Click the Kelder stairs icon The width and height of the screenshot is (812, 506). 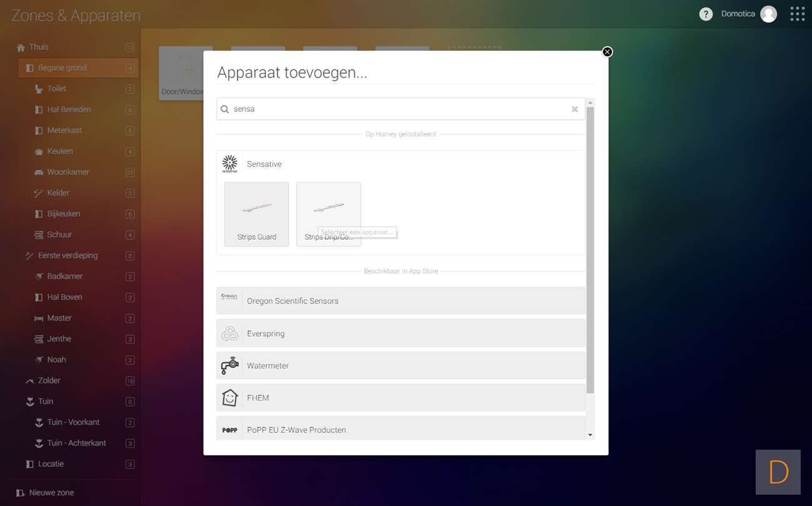(39, 193)
